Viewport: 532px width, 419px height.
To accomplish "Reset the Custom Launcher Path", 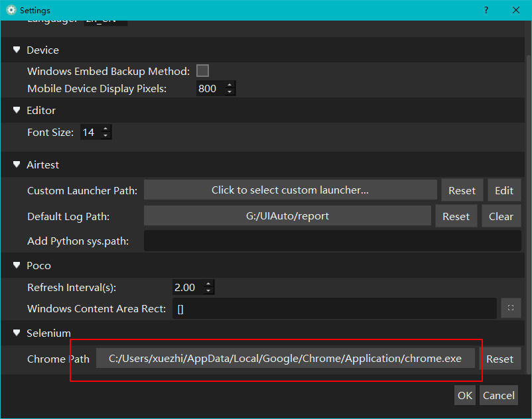I will (x=462, y=190).
